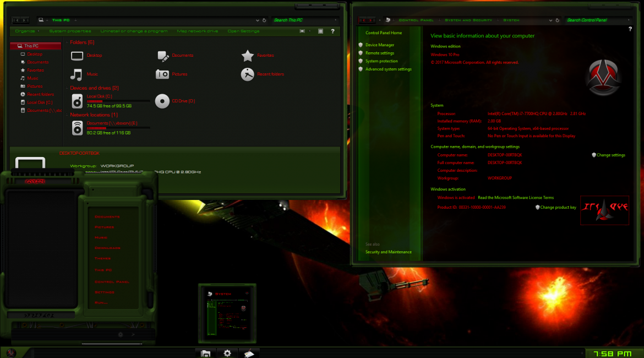Collapse the Devices and drives (2) group
644x358 pixels.
pos(67,88)
